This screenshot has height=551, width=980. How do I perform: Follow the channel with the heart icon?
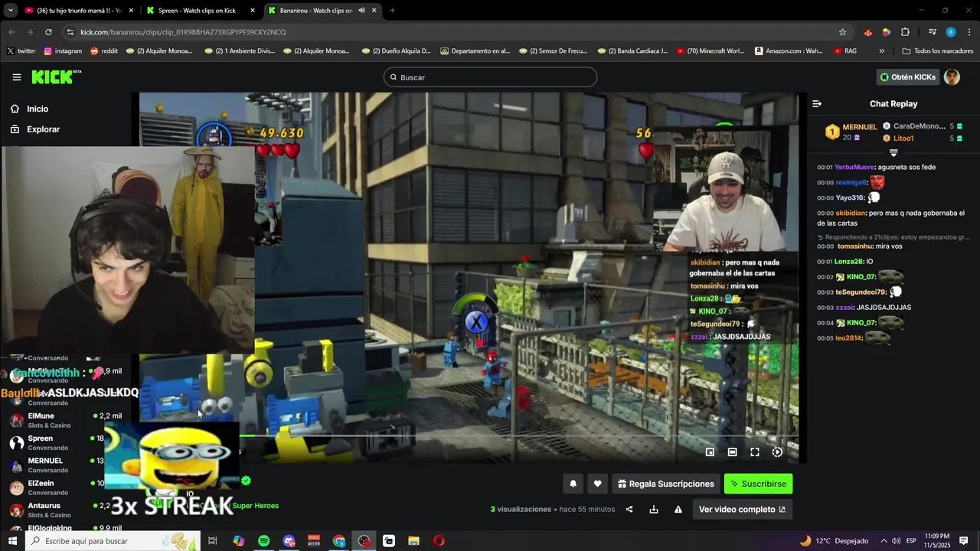pos(597,484)
